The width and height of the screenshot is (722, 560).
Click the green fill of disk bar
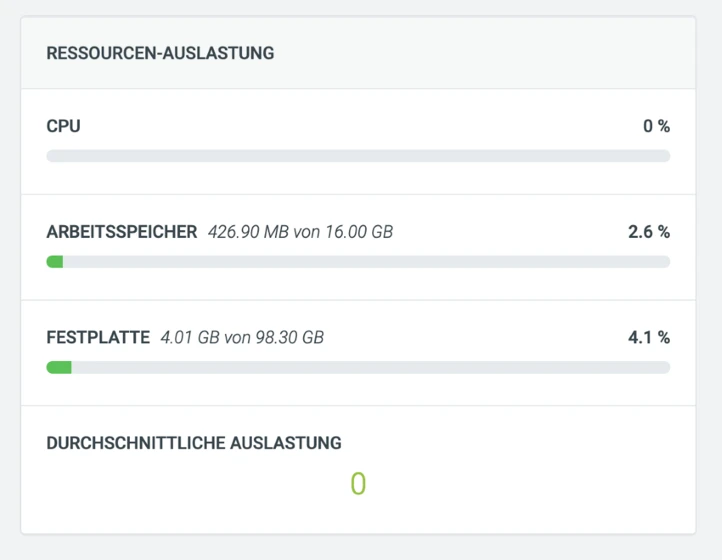click(59, 368)
